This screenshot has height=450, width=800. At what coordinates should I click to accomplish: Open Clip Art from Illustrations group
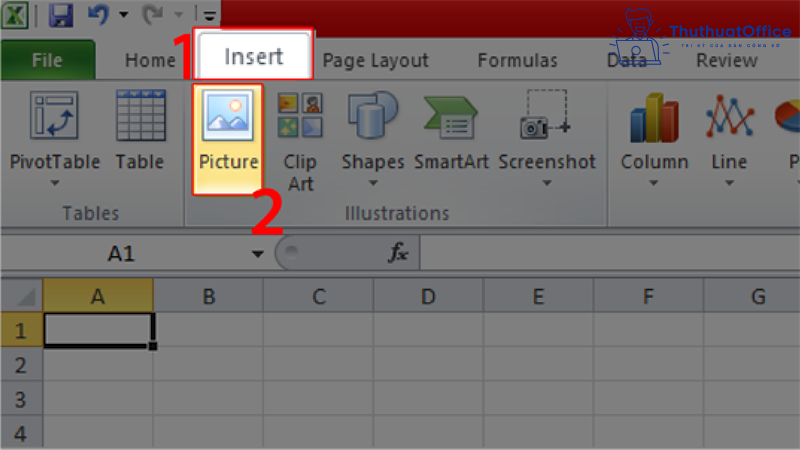click(x=300, y=117)
